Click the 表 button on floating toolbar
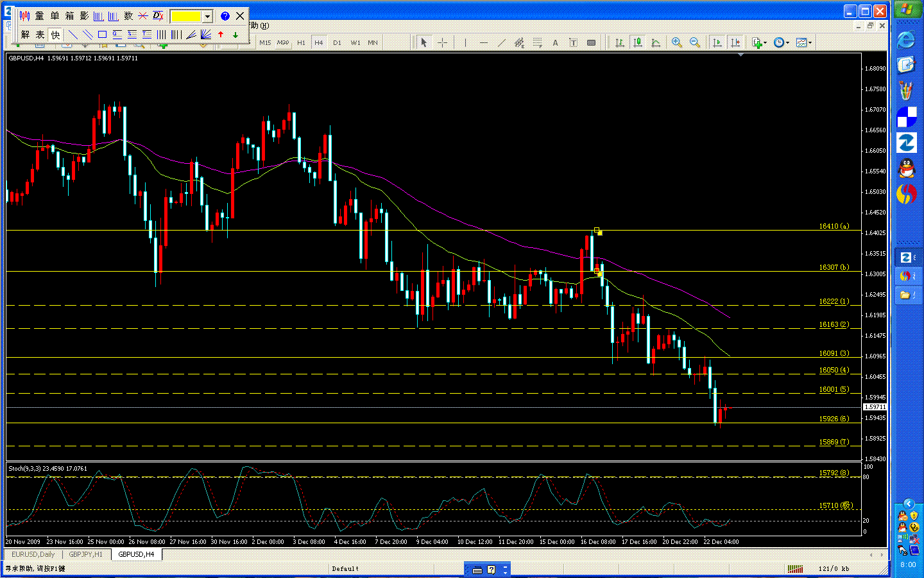Image resolution: width=924 pixels, height=578 pixels. (x=40, y=35)
